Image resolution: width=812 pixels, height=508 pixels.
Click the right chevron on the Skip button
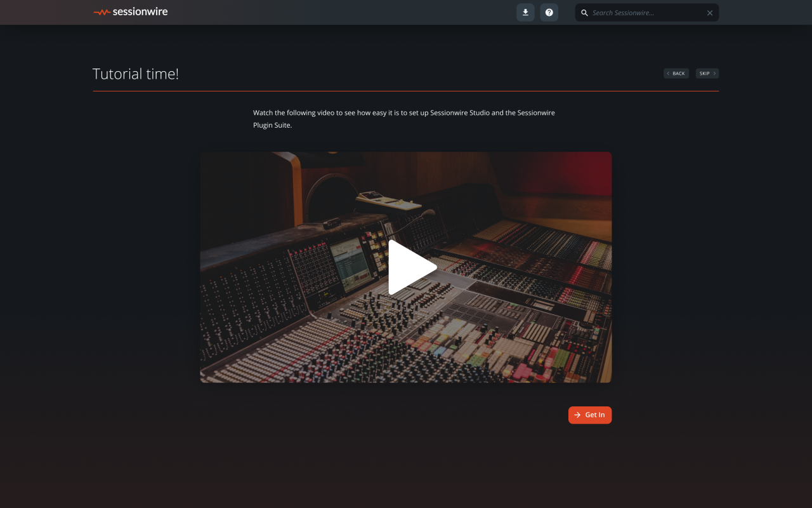pos(714,74)
